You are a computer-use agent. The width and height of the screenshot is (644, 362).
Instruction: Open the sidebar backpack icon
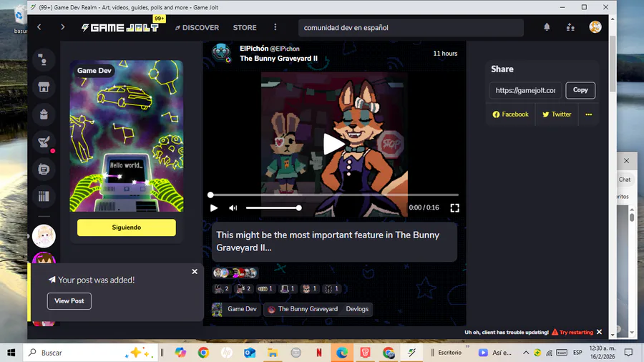(x=44, y=114)
